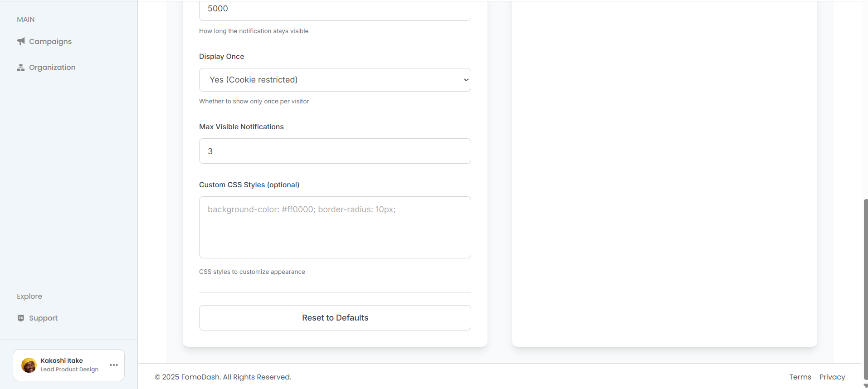Open the Organization sidebar item

click(x=52, y=68)
